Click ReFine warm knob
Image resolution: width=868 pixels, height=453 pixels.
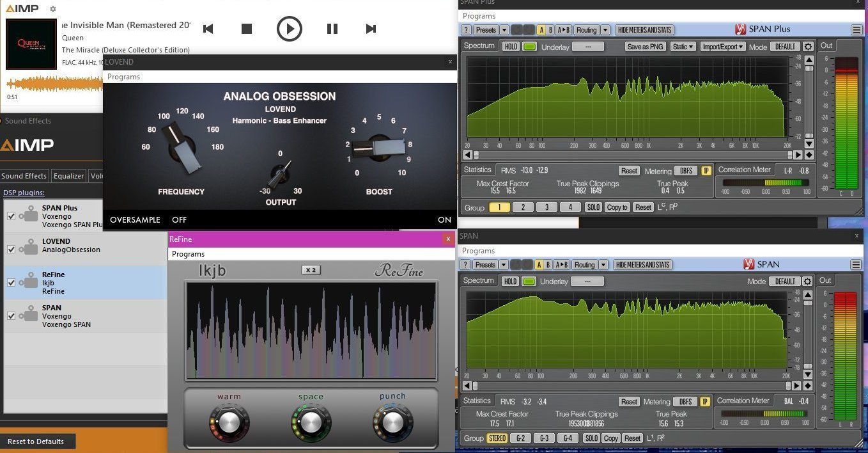click(229, 422)
